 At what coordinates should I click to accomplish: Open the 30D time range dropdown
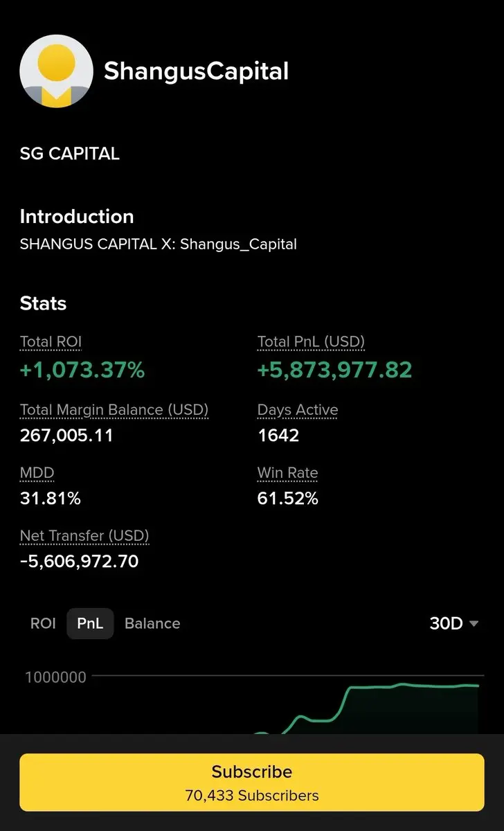click(x=447, y=623)
